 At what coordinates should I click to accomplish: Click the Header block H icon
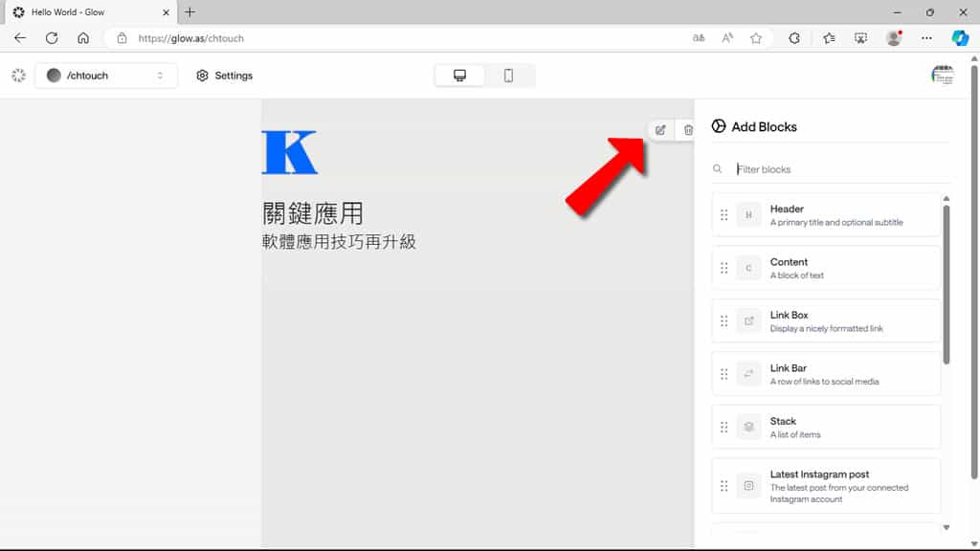point(748,215)
